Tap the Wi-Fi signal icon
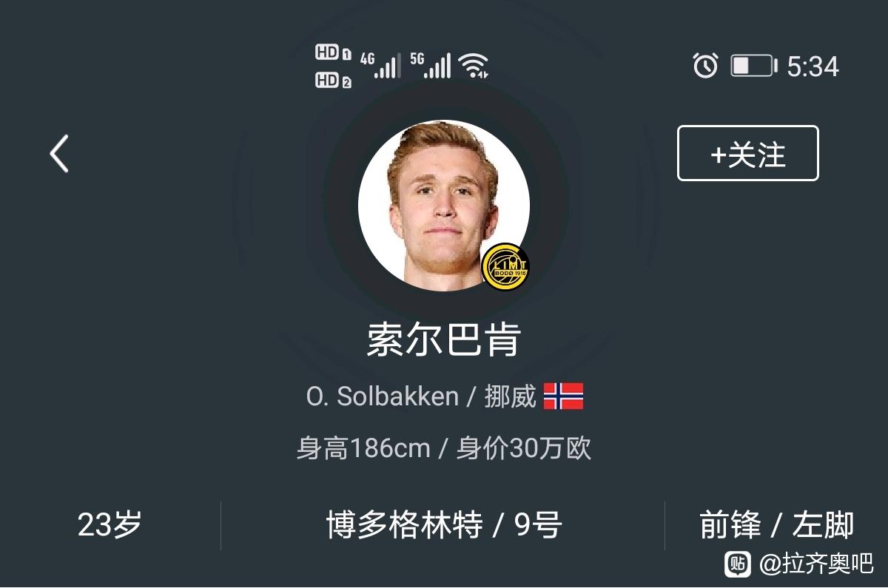This screenshot has height=588, width=888. [473, 66]
